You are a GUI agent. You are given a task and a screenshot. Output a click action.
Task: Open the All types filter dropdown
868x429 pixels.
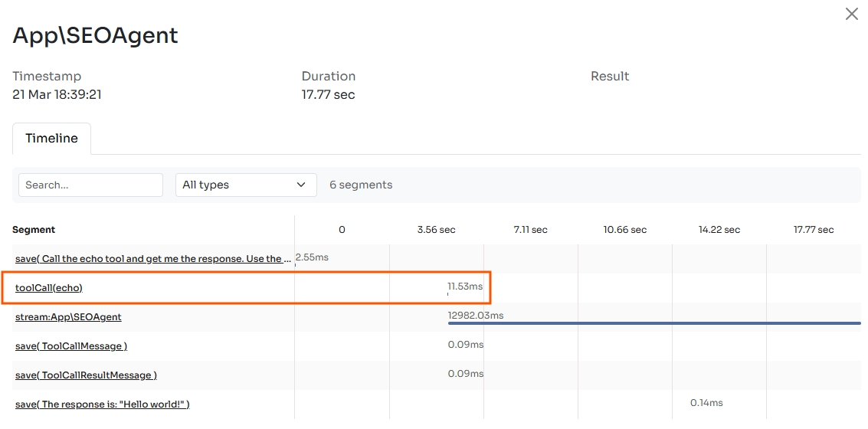point(245,185)
